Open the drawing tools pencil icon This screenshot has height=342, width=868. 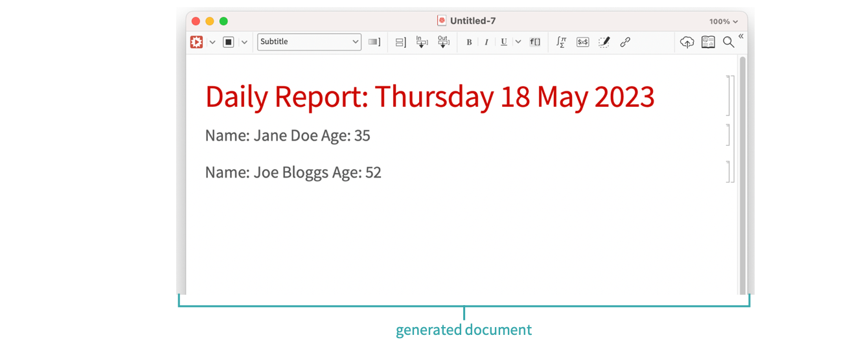click(604, 42)
